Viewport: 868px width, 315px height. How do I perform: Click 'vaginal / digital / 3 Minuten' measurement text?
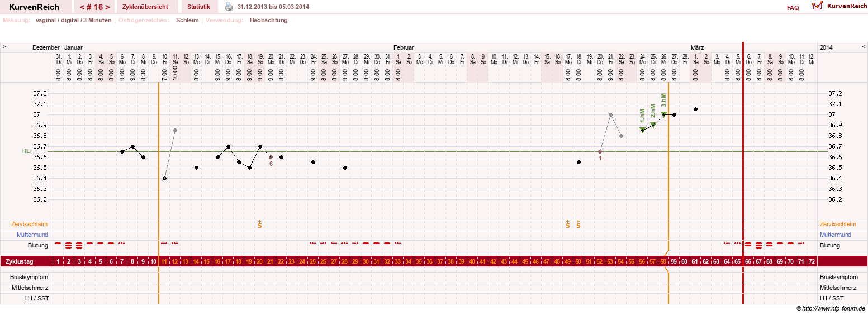coord(73,20)
